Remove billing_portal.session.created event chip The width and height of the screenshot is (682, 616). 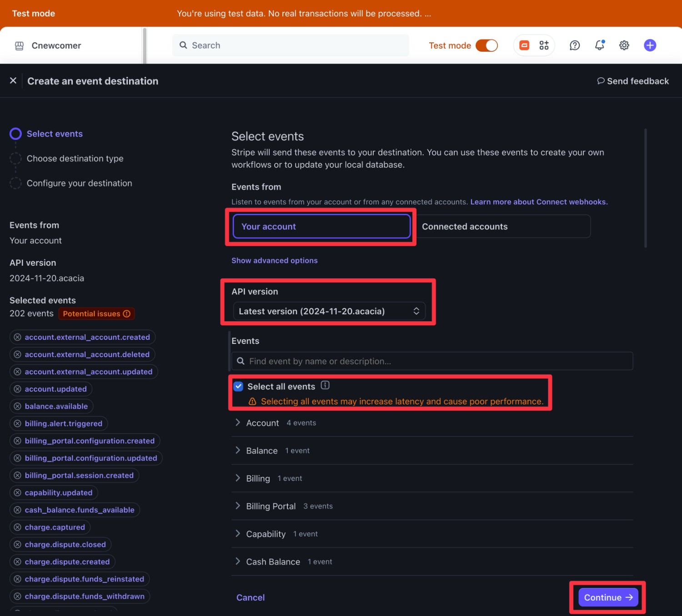(17, 475)
